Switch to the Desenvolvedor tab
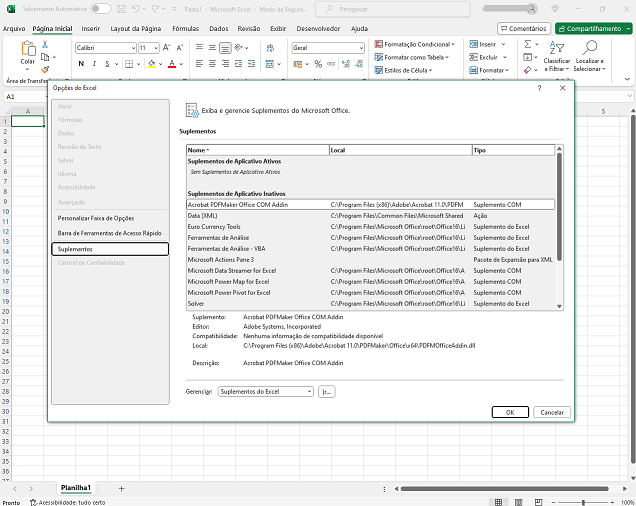This screenshot has width=636, height=506. click(318, 28)
